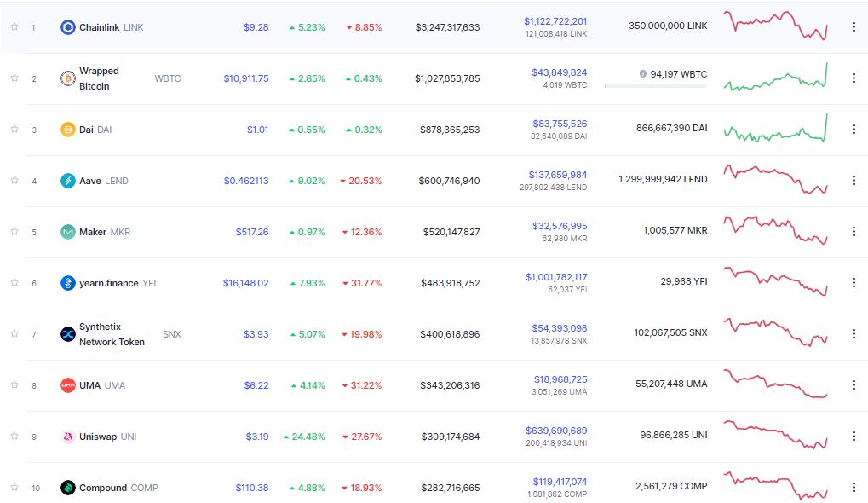The image size is (868, 503).
Task: Open the Aave 7-day price sparkline
Action: point(775,179)
